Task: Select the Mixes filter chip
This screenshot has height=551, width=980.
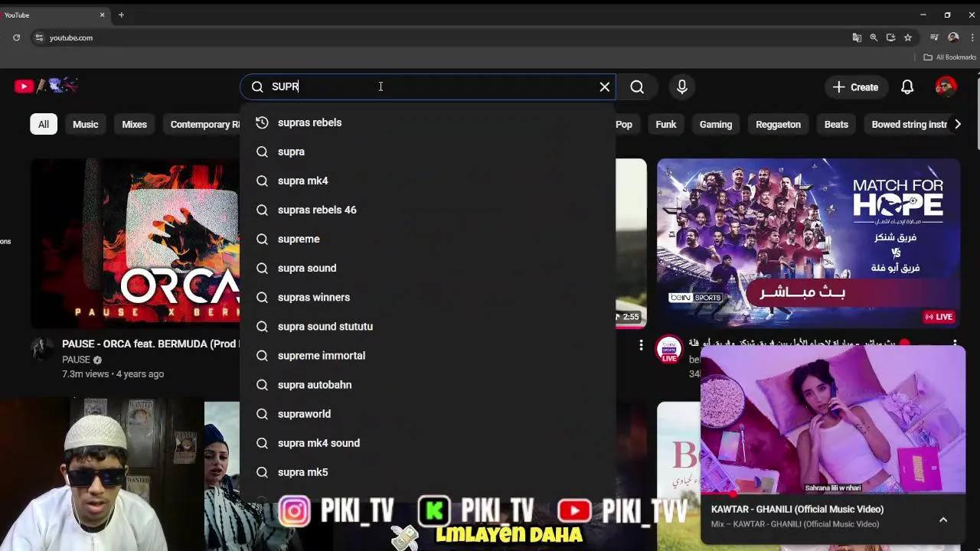Action: pos(134,124)
